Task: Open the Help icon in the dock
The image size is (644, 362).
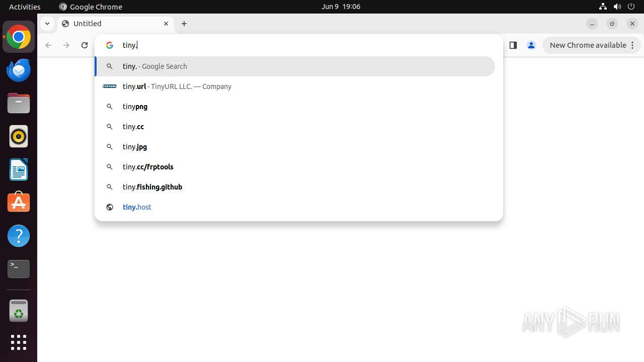Action: click(19, 236)
